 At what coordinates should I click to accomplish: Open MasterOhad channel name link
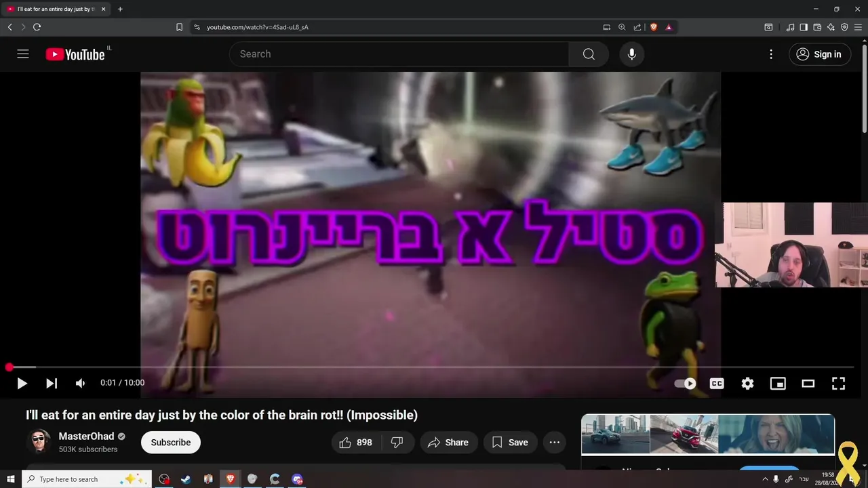86,436
